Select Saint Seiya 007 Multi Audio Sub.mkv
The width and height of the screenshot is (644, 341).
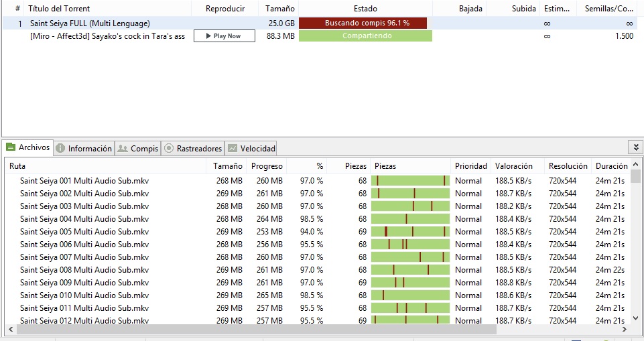click(84, 257)
